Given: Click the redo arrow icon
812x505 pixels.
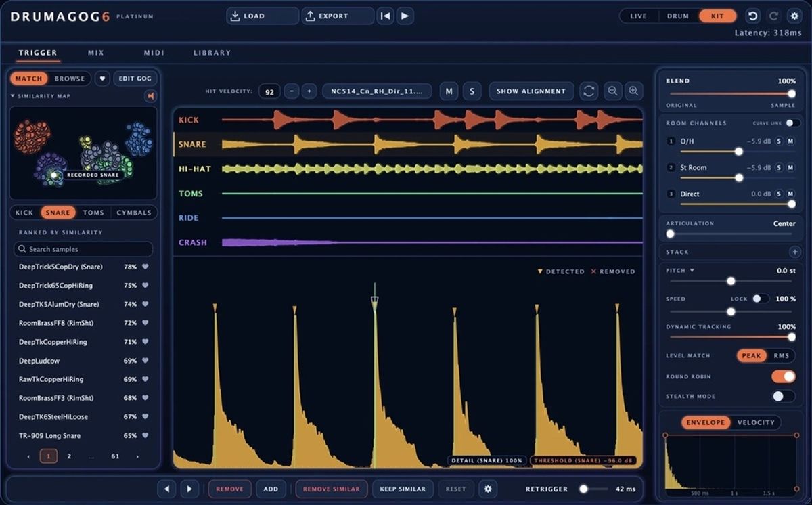Looking at the screenshot, I should [x=773, y=16].
